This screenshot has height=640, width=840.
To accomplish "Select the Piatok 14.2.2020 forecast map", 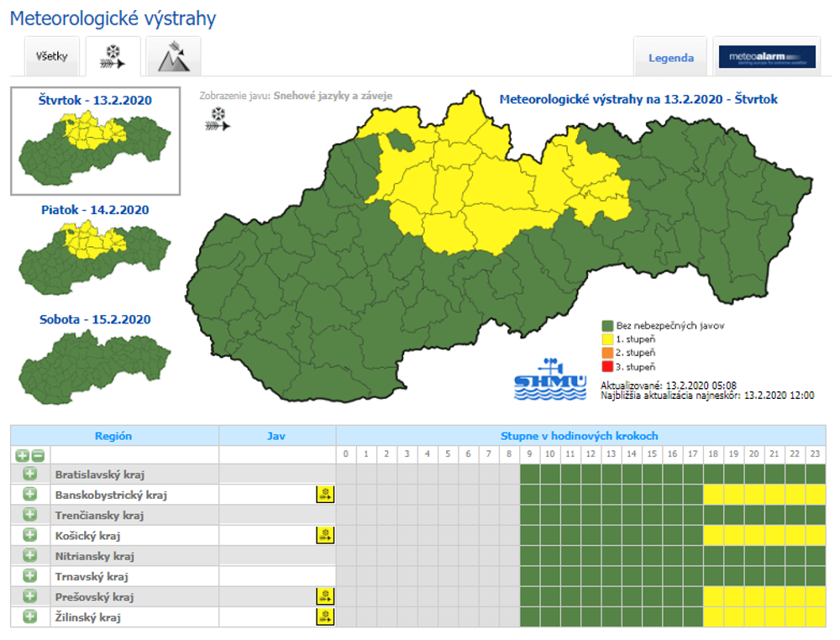I will pos(95,249).
